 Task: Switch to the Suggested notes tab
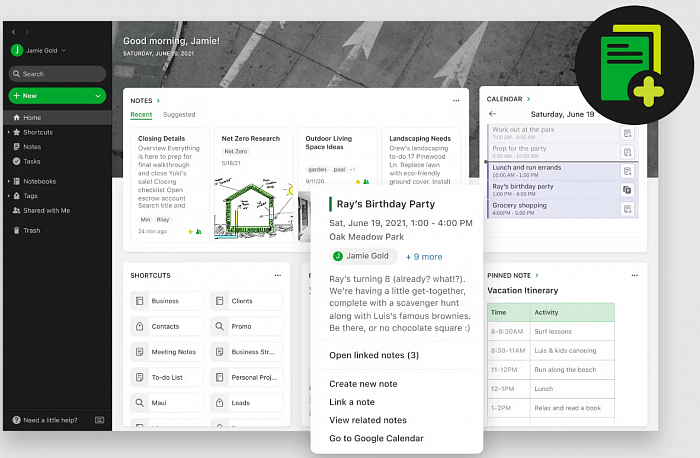(179, 115)
